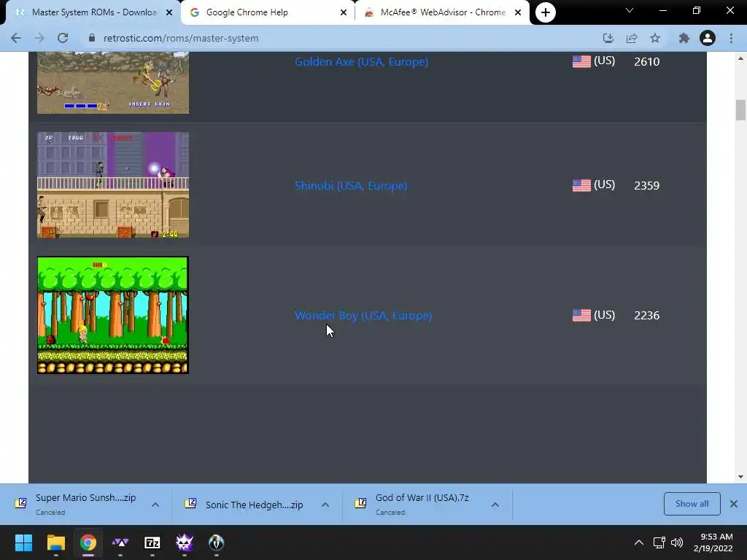The image size is (747, 560).
Task: Open the Extensions puzzle icon
Action: [684, 38]
